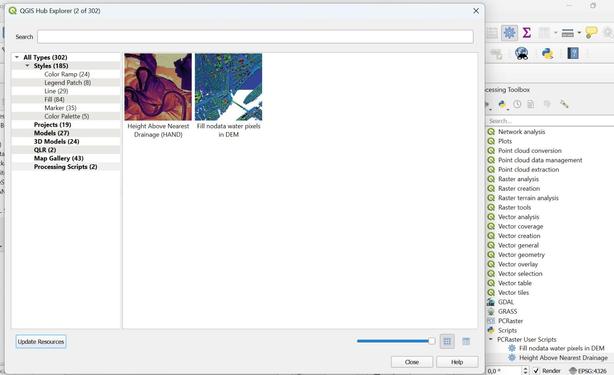Click the Help button in Hub Explorer
Viewport: 614px width, 375px height.
click(x=457, y=362)
